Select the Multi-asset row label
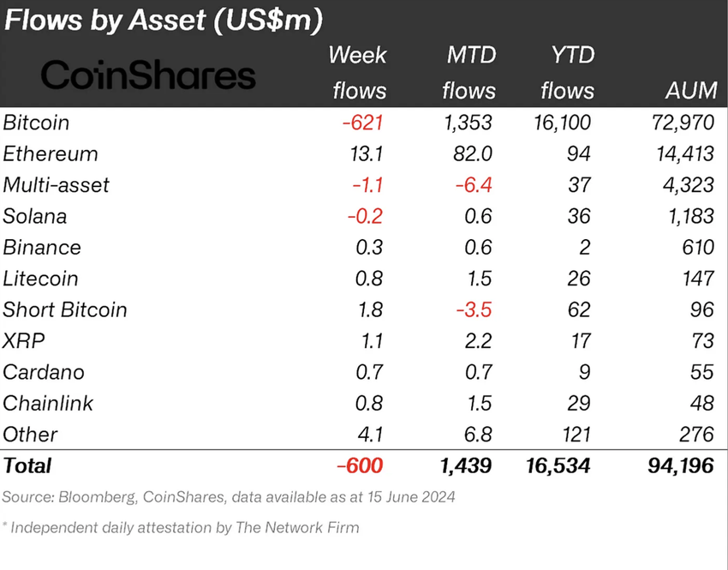Viewport: 728px width, 570px height. pyautogui.click(x=56, y=185)
